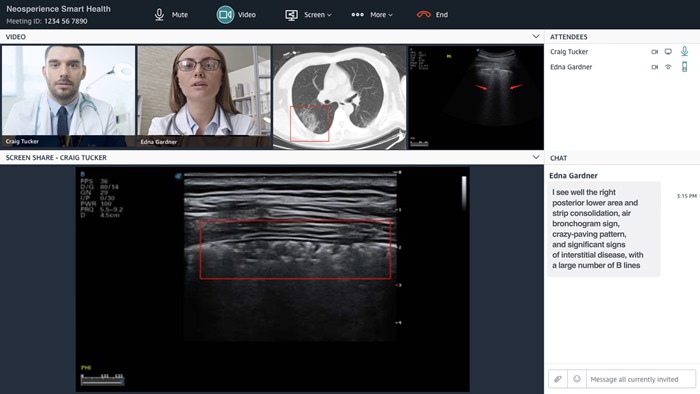700x394 pixels.
Task: Click the red End phone icon
Action: tap(424, 15)
